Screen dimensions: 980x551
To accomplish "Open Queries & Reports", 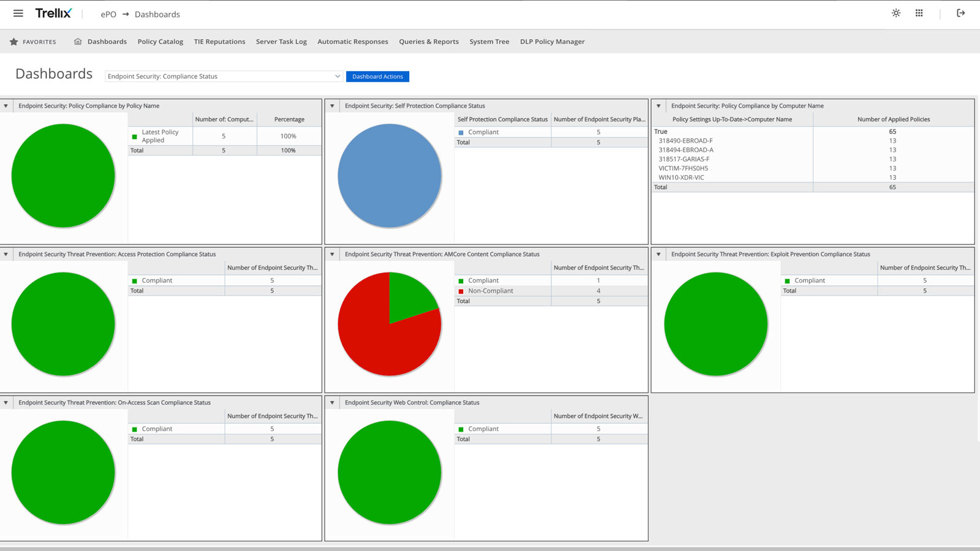I will tap(429, 42).
